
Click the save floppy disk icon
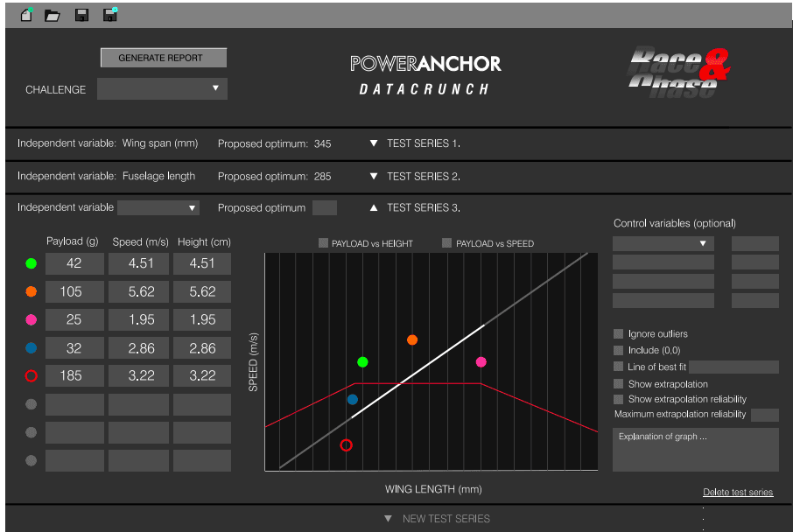point(81,15)
